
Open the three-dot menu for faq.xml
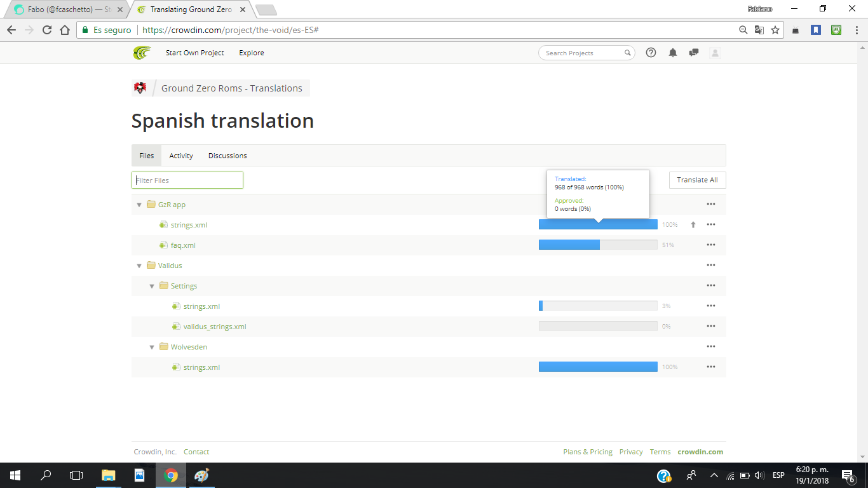click(711, 245)
